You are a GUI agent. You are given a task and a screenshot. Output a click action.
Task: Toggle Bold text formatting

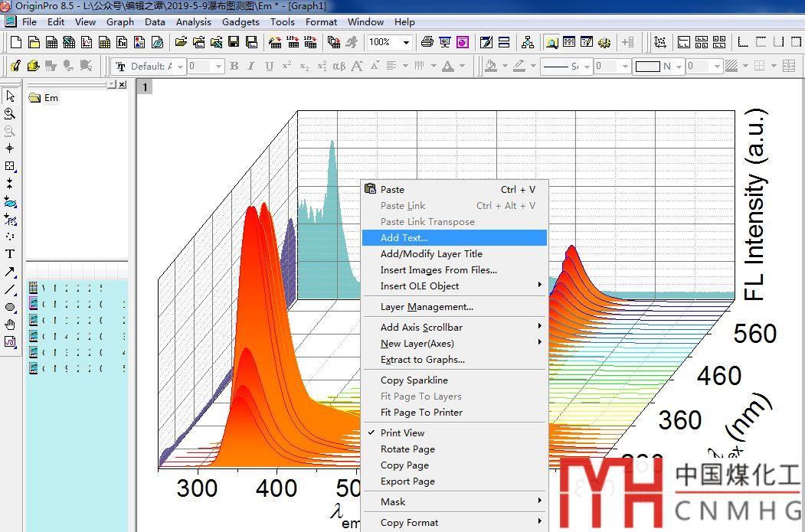pyautogui.click(x=234, y=67)
